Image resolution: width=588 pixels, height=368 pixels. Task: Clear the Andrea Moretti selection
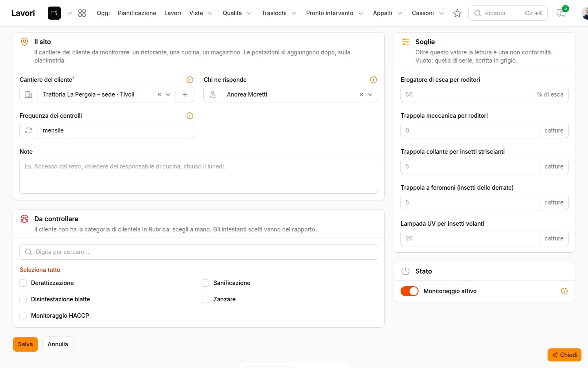click(x=361, y=94)
